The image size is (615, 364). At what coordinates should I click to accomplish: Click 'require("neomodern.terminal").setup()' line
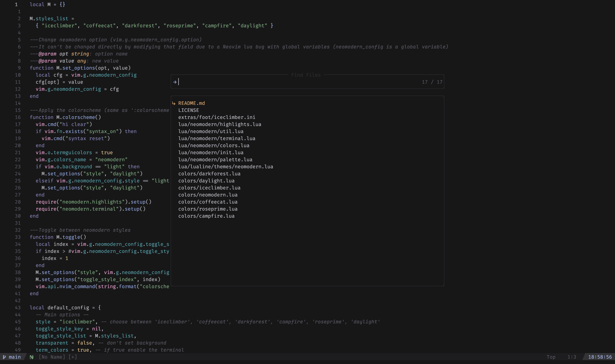91,209
